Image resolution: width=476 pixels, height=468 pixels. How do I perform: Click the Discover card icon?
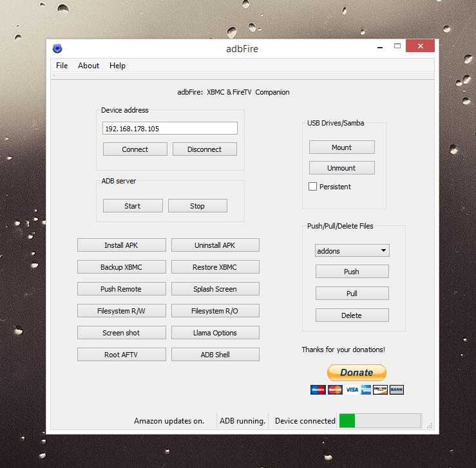point(381,389)
